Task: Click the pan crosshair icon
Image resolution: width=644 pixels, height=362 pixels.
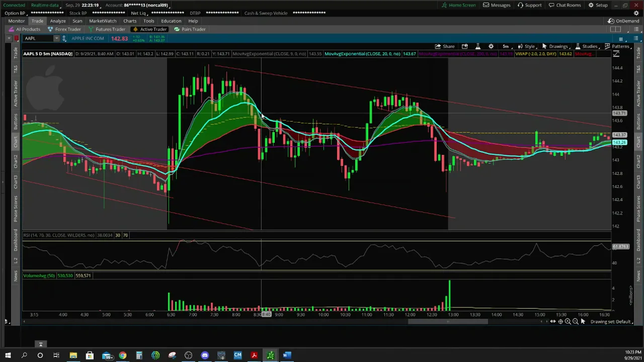Action: click(x=560, y=322)
